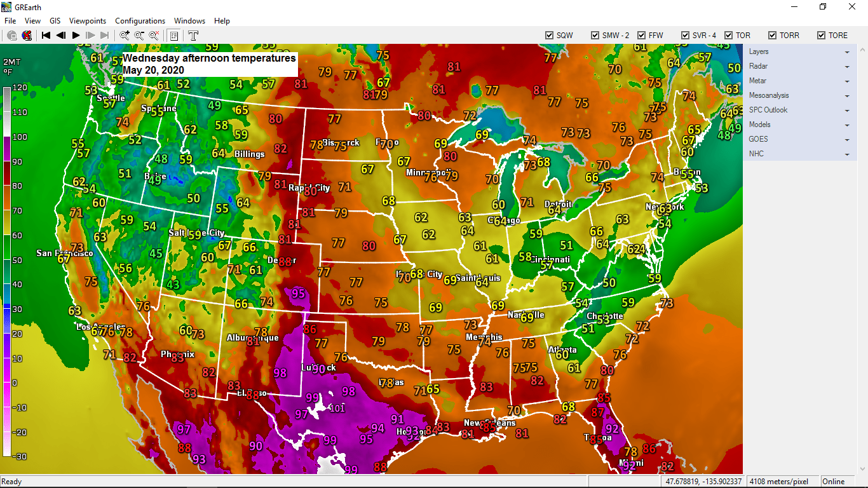Uncheck the TORE warnings checkbox
The height and width of the screenshot is (488, 868).
point(822,36)
